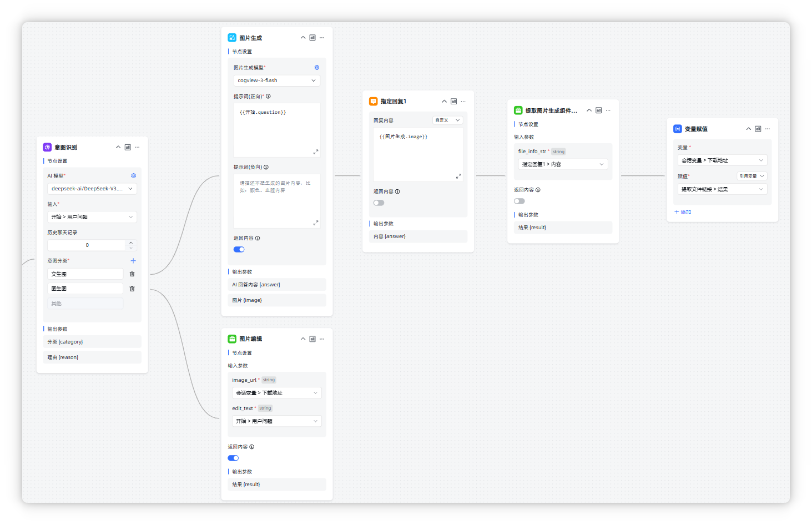Enable return content toggle in 指定回复1
Viewport: 812px width, 525px height.
(x=379, y=203)
